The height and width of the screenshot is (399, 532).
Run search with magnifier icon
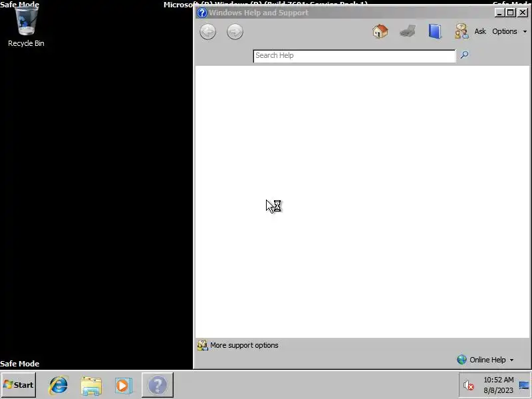pyautogui.click(x=464, y=55)
